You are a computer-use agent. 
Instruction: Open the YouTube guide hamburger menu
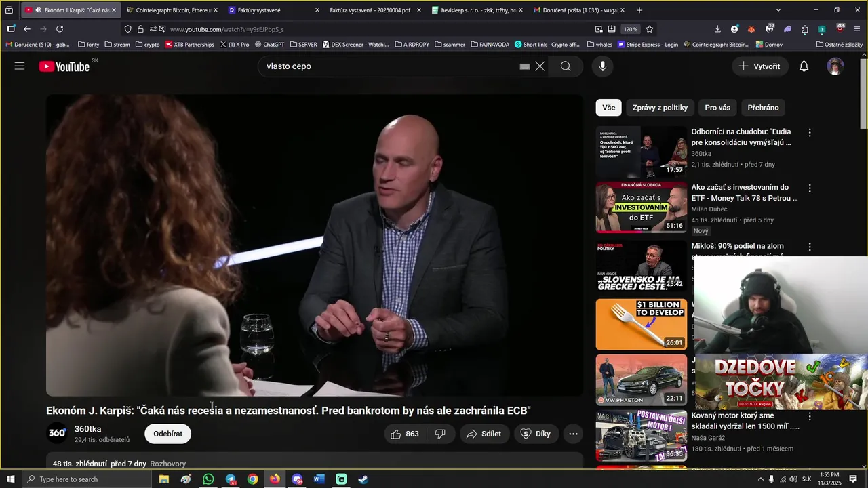(x=20, y=66)
